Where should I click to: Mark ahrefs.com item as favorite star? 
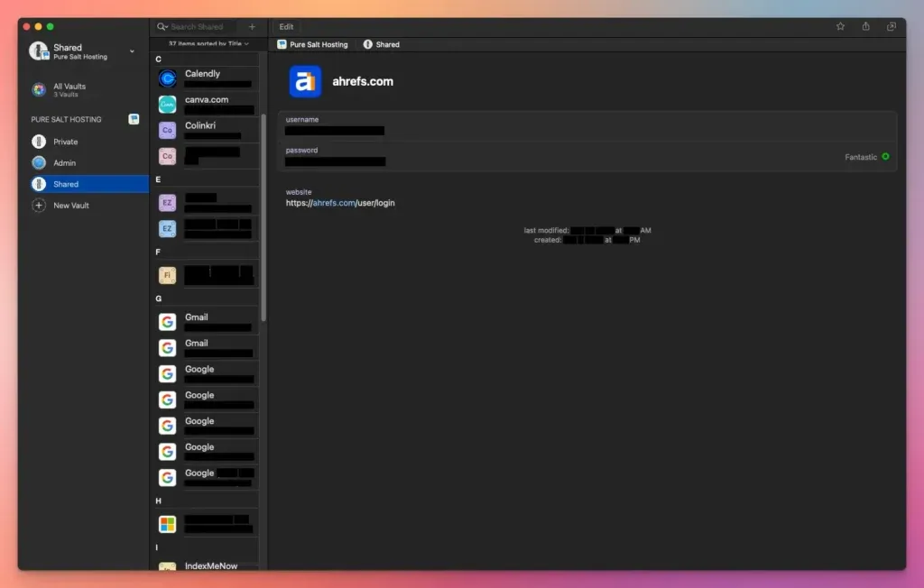tap(840, 27)
